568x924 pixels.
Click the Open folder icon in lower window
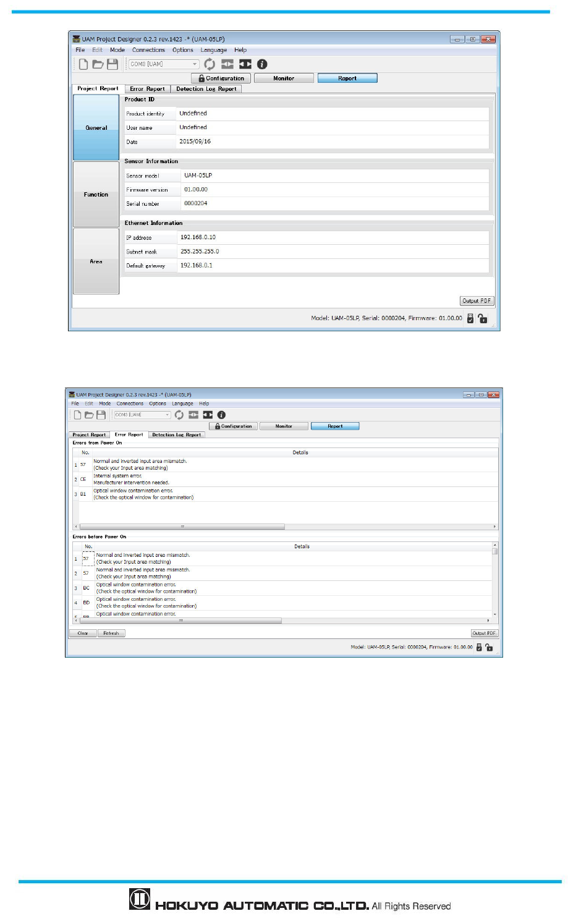[x=89, y=415]
